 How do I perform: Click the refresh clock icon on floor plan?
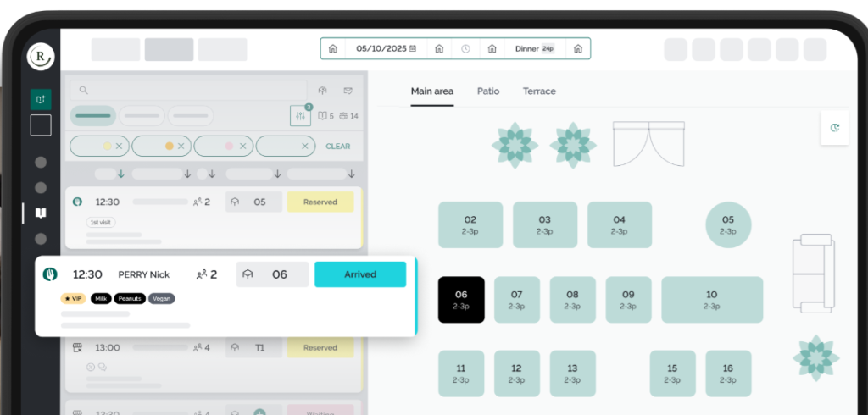coord(835,128)
